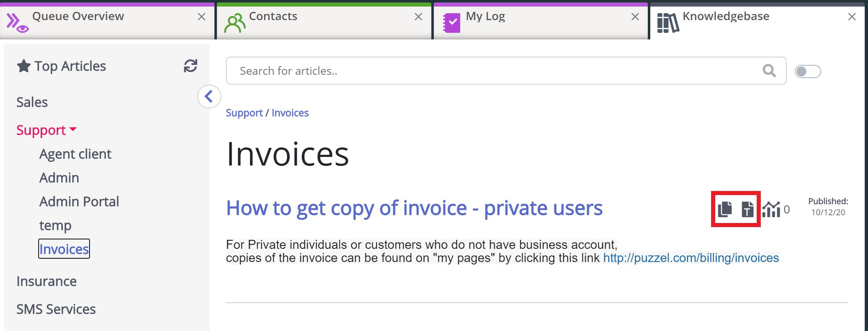Screen dimensions: 868x331
Task: Click into the Search for articles field
Action: coord(493,71)
